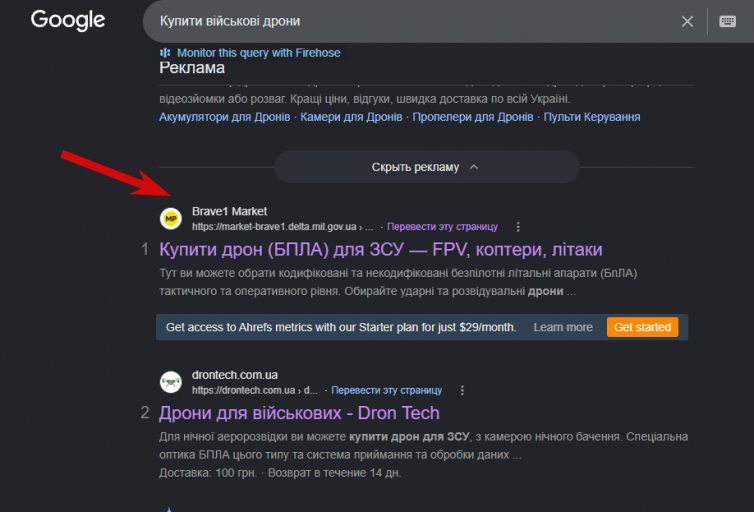Collapse ads with Скрыть рекламу
Viewport: 754px width, 512px height.
(427, 167)
